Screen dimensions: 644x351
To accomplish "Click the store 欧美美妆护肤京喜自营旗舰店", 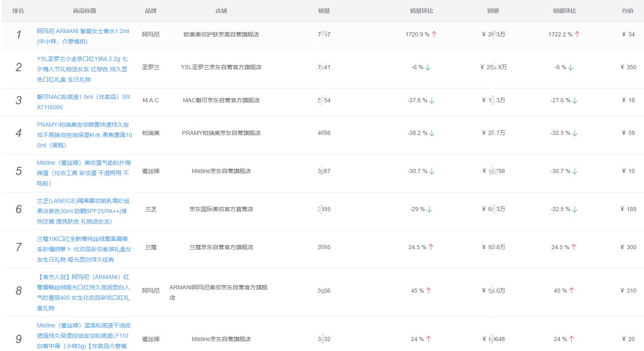I will [221, 34].
